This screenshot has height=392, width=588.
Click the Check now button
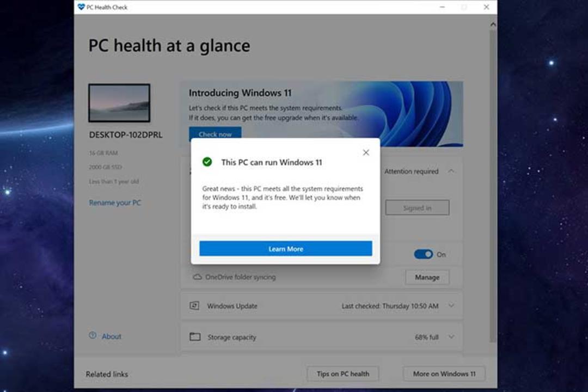point(215,133)
